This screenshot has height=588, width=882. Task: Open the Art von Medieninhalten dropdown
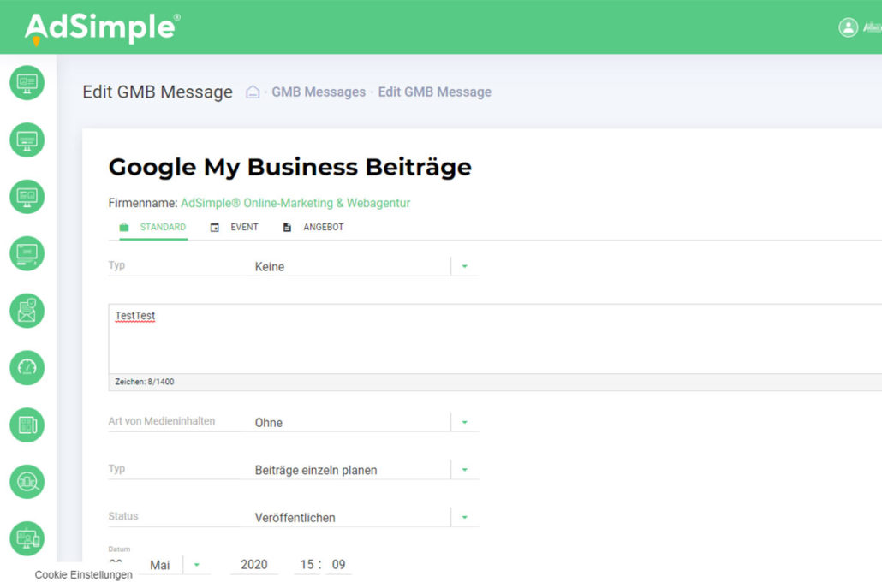[464, 423]
